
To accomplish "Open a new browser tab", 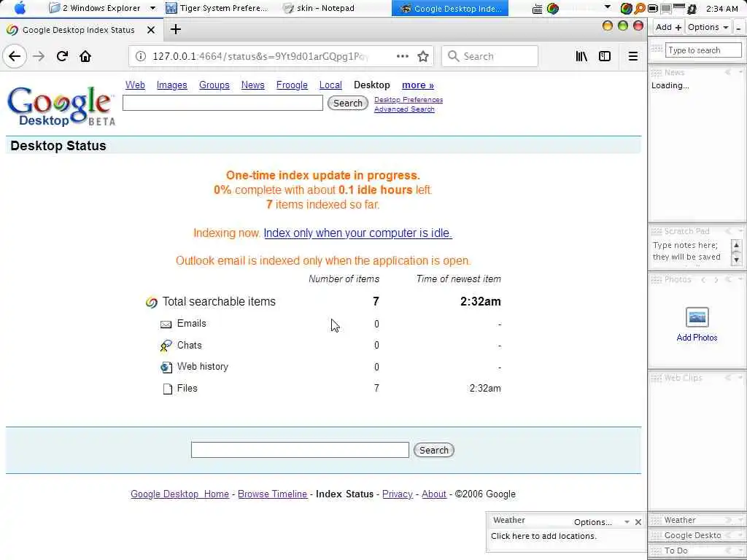I will tap(175, 29).
